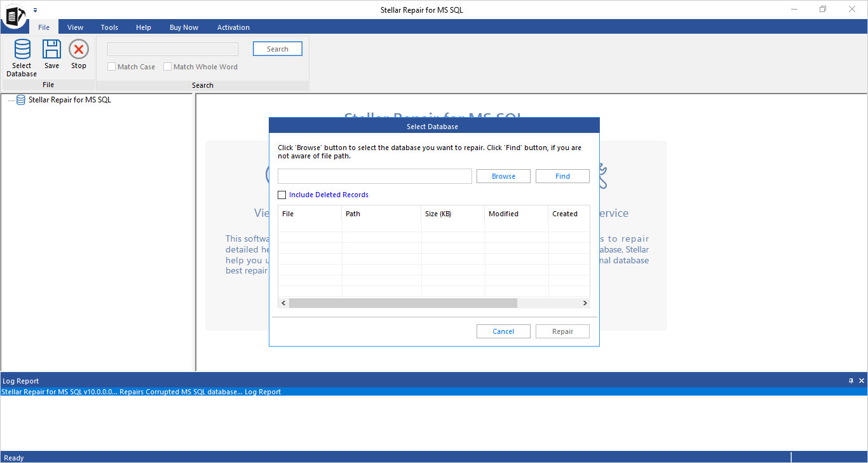Viewport: 868px width, 463px height.
Task: Select the Select Database tool in the ribbon
Action: point(21,57)
